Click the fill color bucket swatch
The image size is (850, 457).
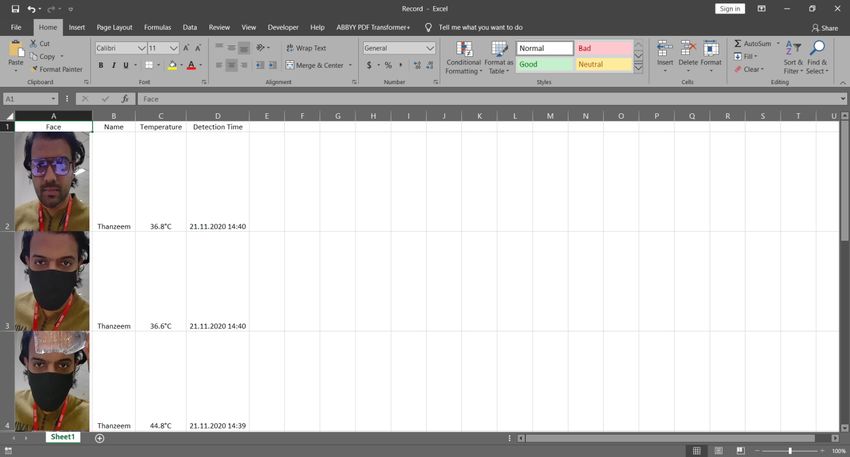coord(172,66)
